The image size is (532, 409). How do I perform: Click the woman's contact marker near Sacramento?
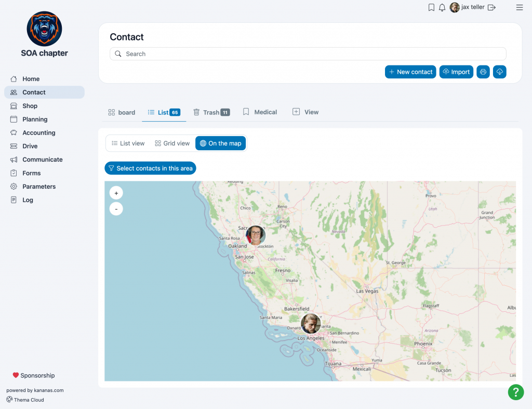point(256,235)
